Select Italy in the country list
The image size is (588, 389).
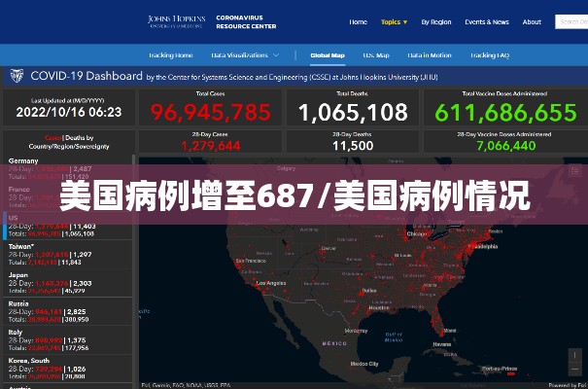pyautogui.click(x=67, y=339)
